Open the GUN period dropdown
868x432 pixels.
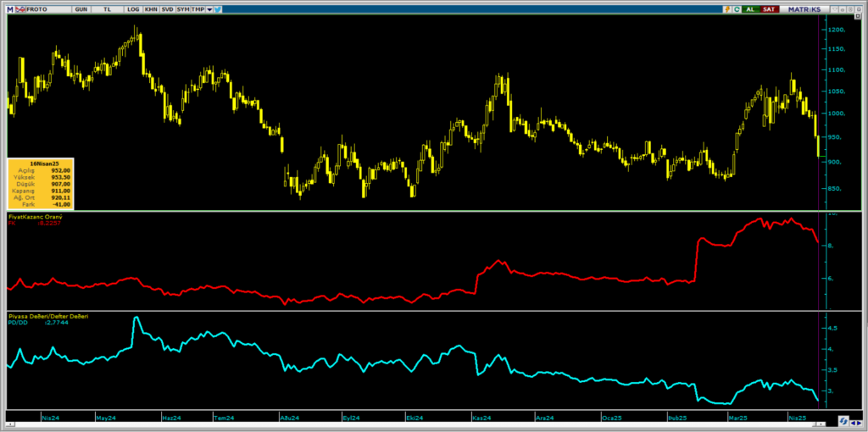click(x=81, y=8)
